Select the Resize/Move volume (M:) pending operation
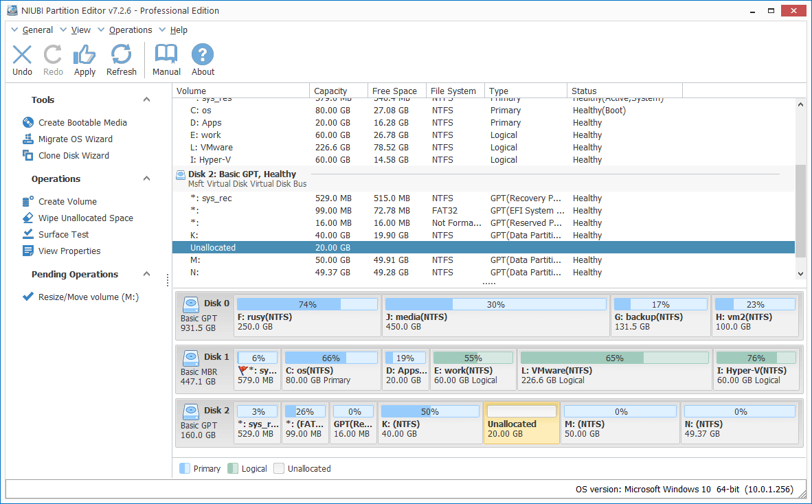 point(89,297)
